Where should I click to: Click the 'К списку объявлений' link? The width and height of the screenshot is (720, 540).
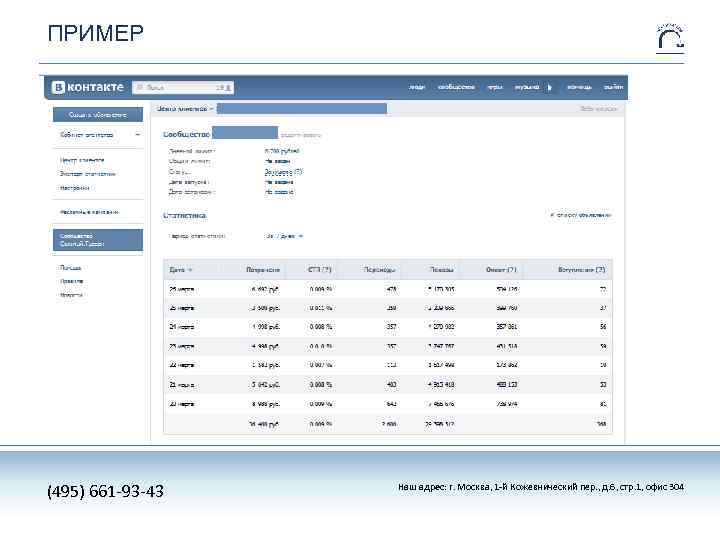pos(581,215)
